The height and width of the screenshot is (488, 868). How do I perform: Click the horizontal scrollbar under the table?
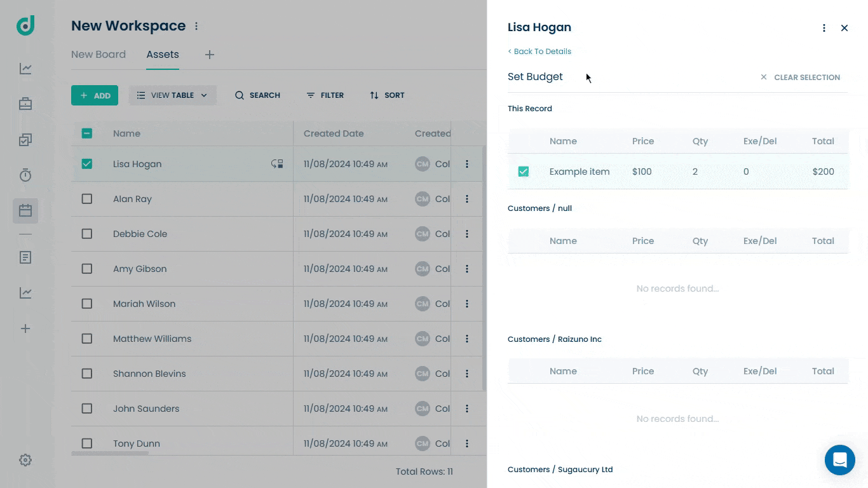click(x=110, y=453)
